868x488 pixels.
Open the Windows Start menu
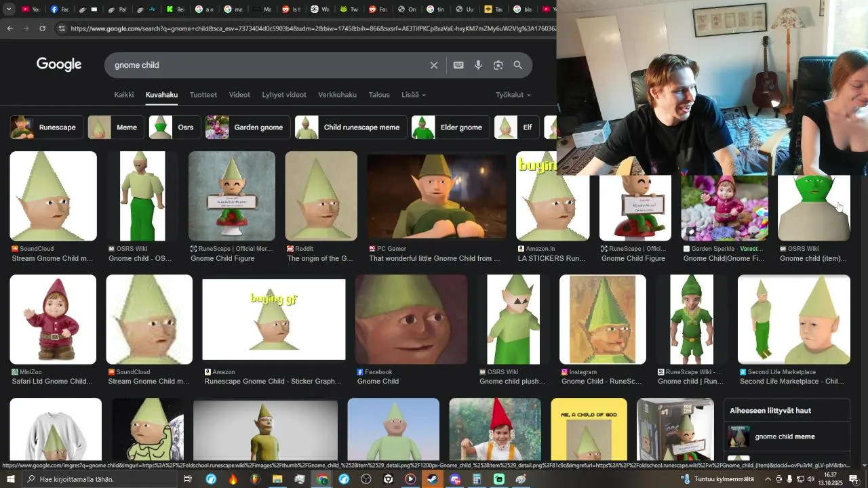click(x=11, y=479)
